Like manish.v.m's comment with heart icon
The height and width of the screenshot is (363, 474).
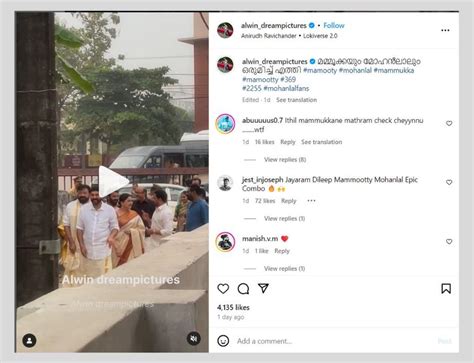pyautogui.click(x=449, y=241)
